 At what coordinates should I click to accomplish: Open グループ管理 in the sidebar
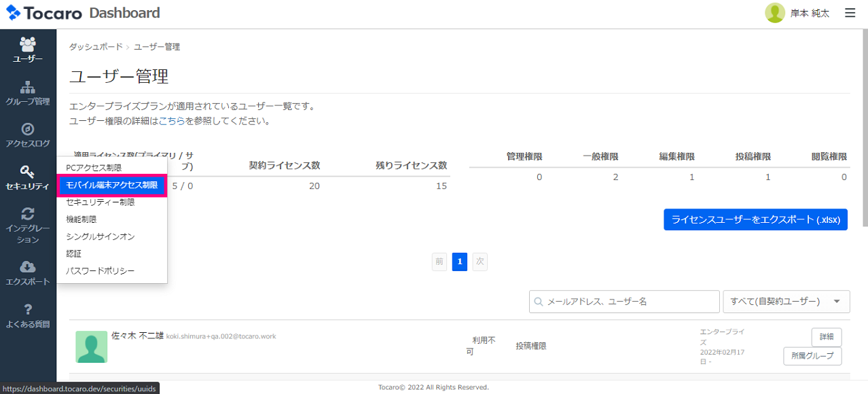click(x=28, y=93)
